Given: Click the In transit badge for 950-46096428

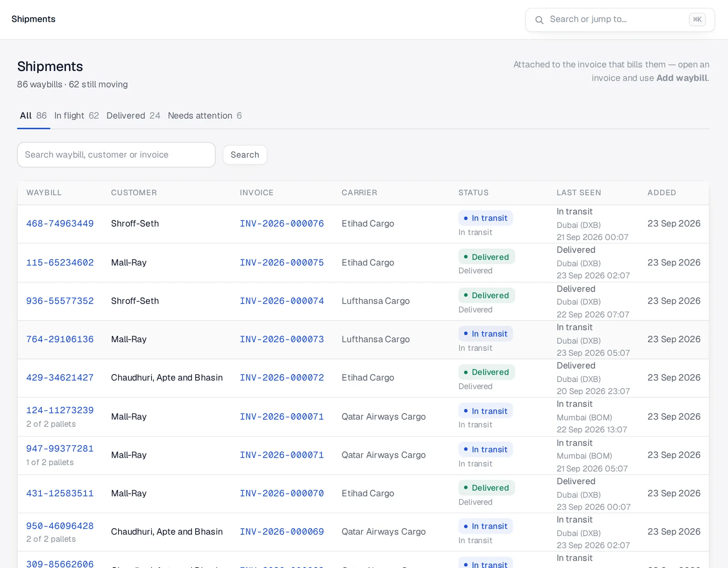Looking at the screenshot, I should click(x=485, y=526).
